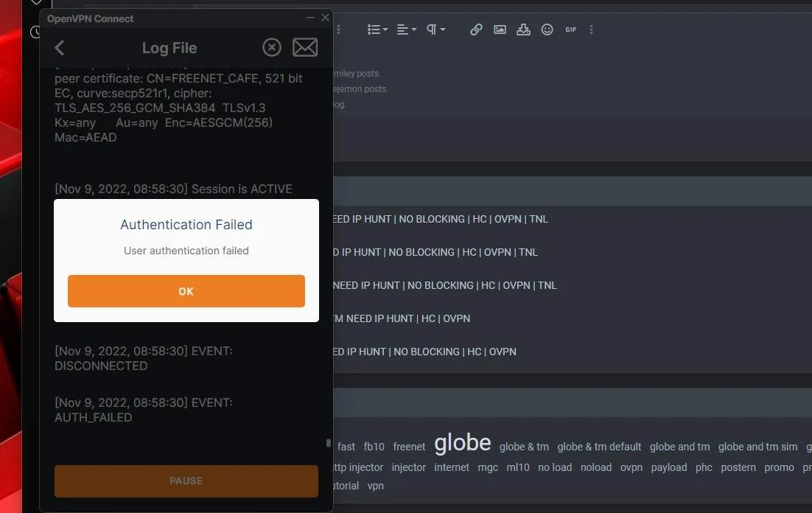Viewport: 812px width, 513px height.
Task: Click the 'EVENT: DISCONNECTED' log entry
Action: (144, 358)
